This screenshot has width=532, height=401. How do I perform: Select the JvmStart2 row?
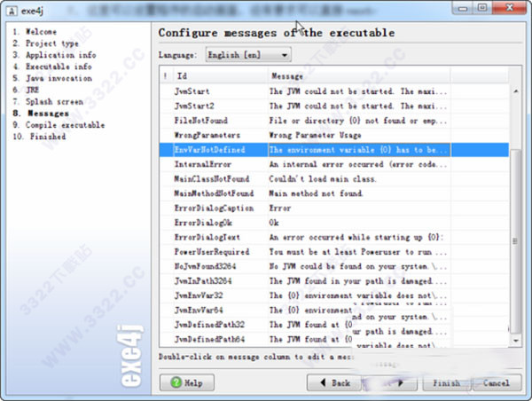[x=334, y=106]
